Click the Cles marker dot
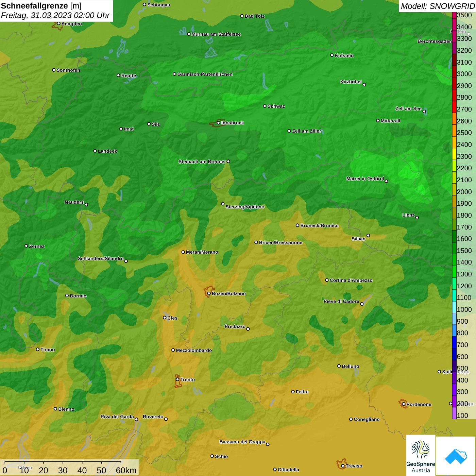476x476 pixels. [x=165, y=318]
